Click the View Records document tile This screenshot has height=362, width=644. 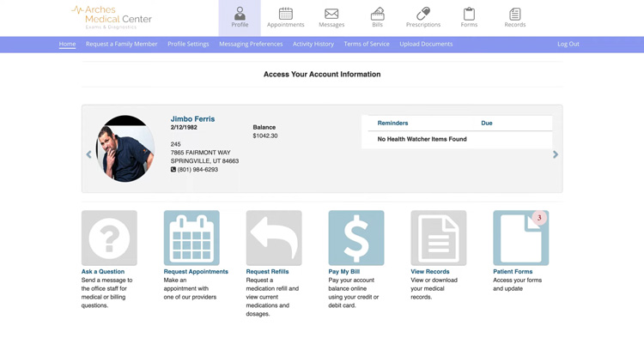(x=439, y=238)
